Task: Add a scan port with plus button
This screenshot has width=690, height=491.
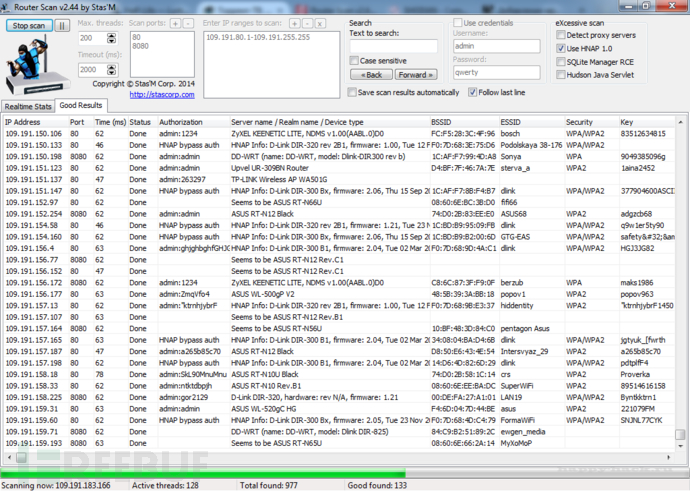Action: pos(175,23)
